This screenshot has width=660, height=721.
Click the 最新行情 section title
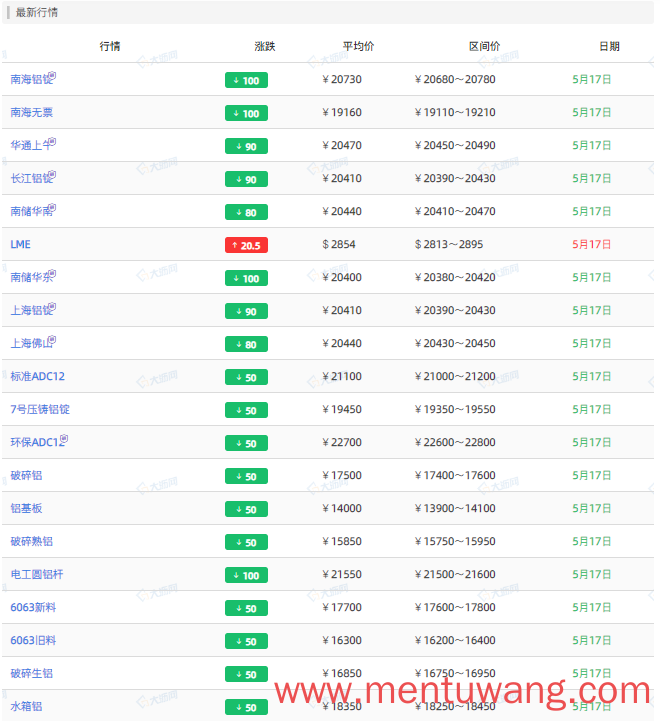coord(37,12)
